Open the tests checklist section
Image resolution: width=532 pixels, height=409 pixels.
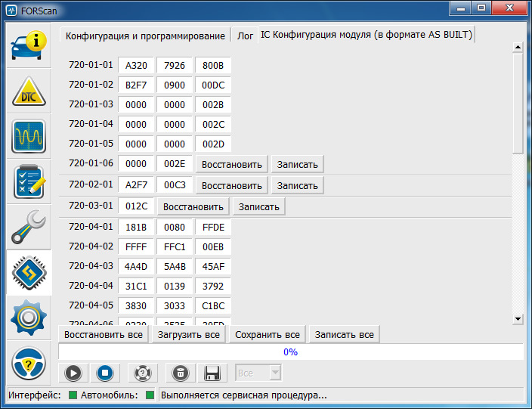(29, 182)
